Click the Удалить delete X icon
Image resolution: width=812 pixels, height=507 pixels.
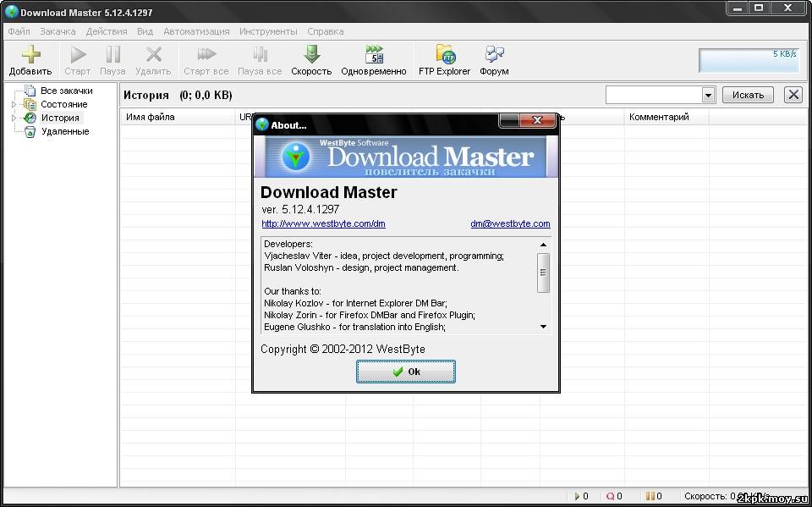click(x=153, y=54)
